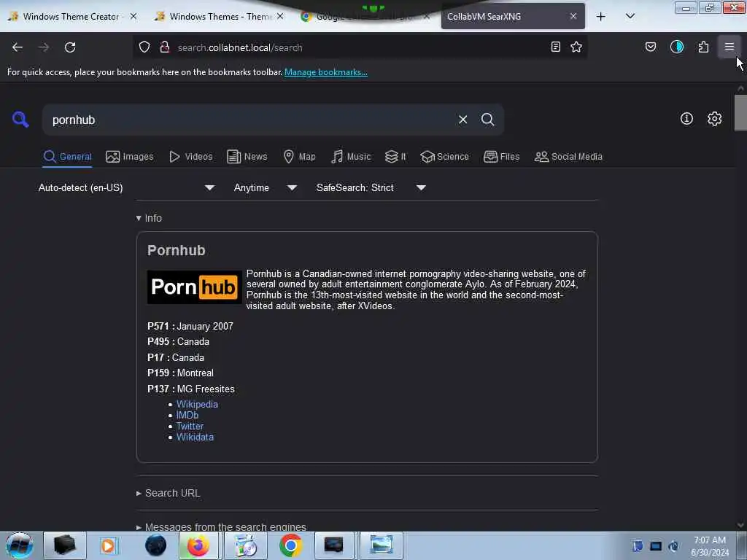Screen dimensions: 747x560
Task: Open the SafeSearch: Strict dropdown
Action: [371, 187]
